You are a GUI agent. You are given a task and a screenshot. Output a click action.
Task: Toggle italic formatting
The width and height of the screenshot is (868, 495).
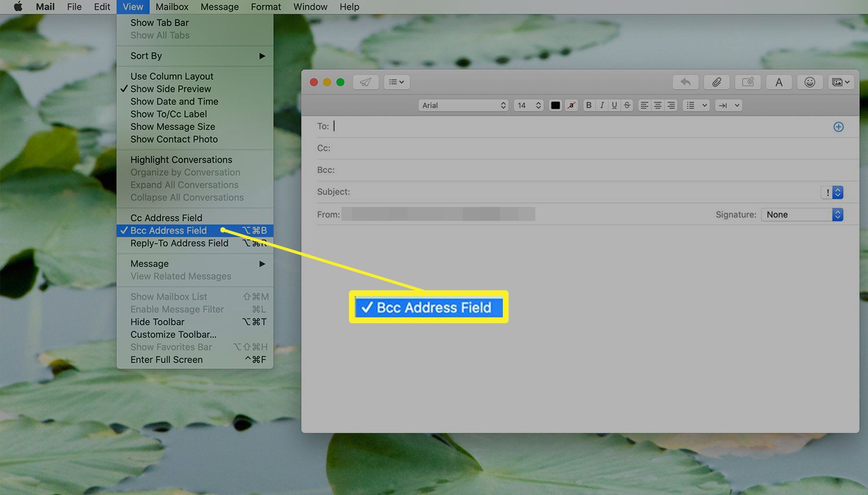(602, 105)
